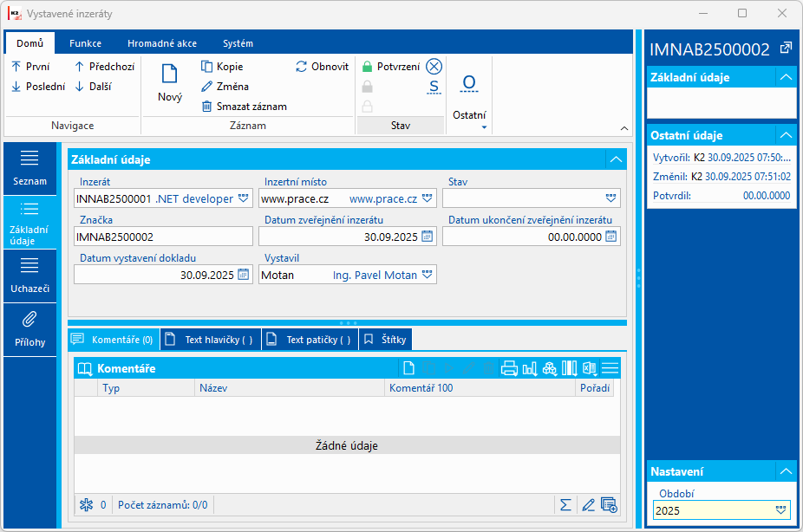Image resolution: width=803 pixels, height=532 pixels.
Task: Refresh data with Obnovit
Action: pyautogui.click(x=322, y=67)
